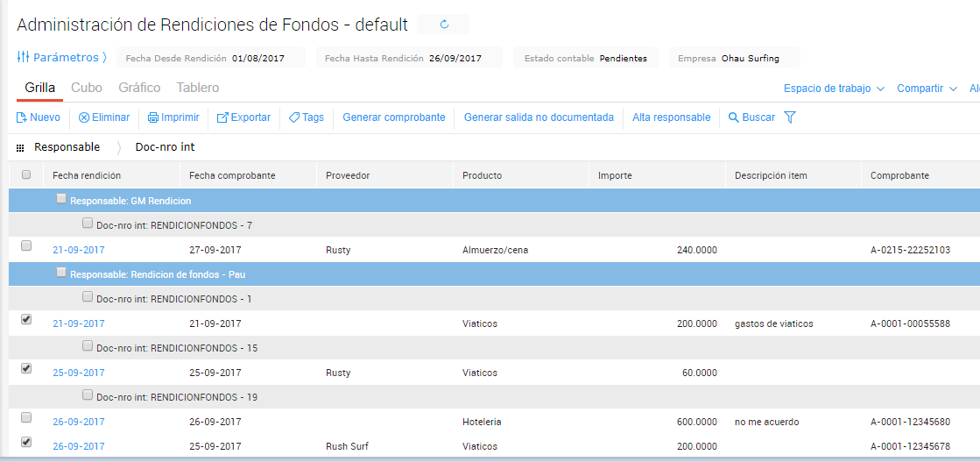The image size is (980, 462).
Task: Click the refresh icon beside the title
Action: click(444, 25)
